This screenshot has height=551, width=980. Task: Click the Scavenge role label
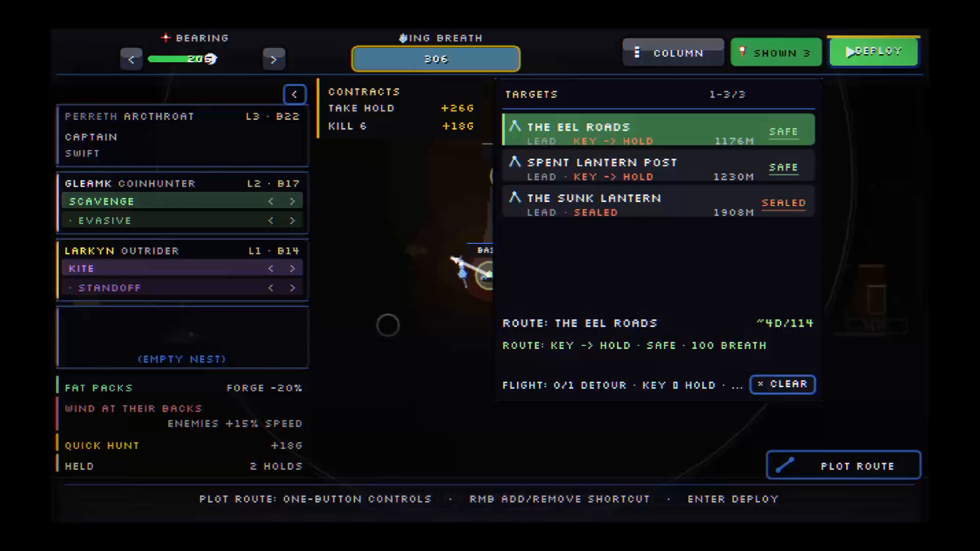(x=102, y=202)
